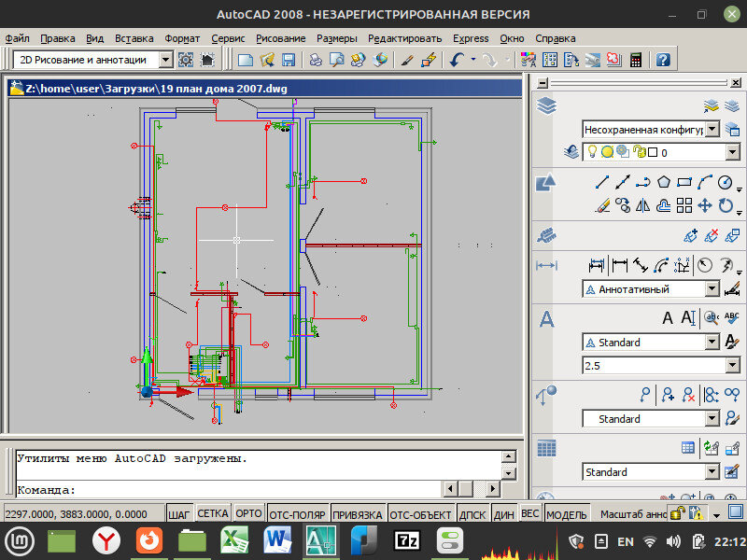
Task: Toggle ВЕС lineweight display
Action: (x=530, y=514)
